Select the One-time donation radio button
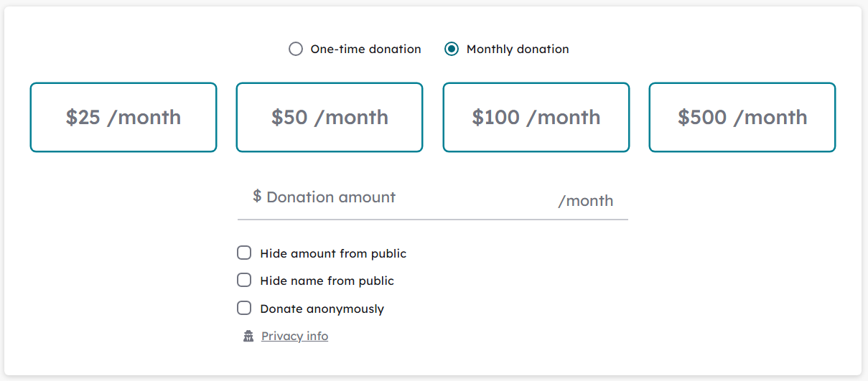Screen dimensions: 868x381 click(x=296, y=50)
